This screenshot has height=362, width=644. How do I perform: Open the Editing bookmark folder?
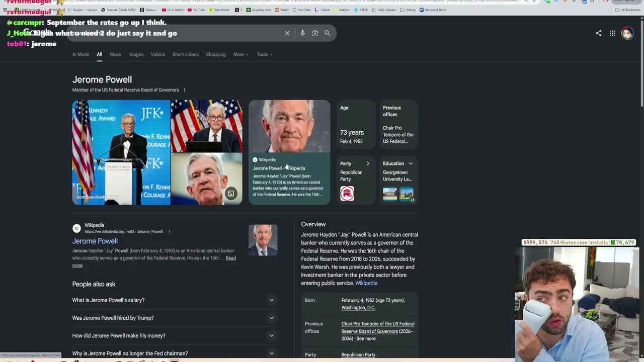point(408,10)
